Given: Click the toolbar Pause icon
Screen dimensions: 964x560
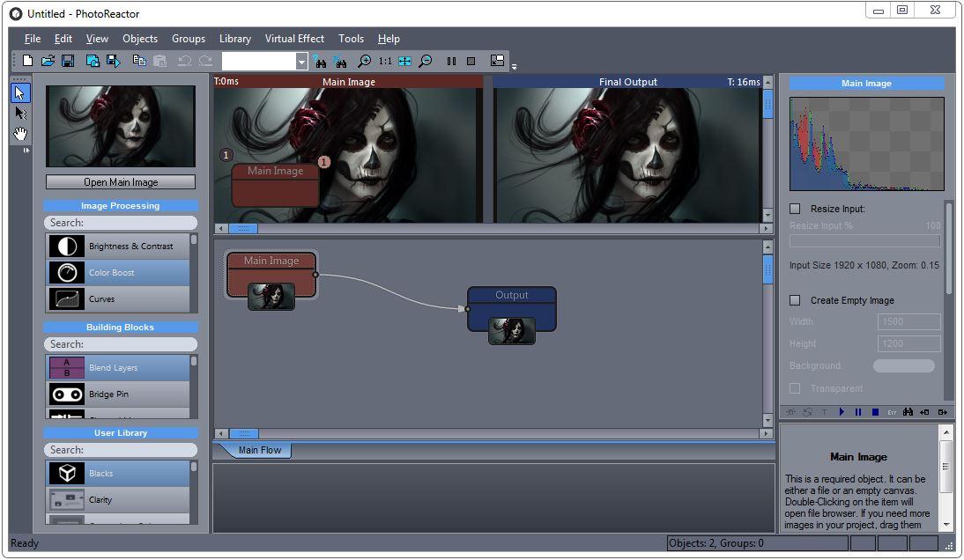Looking at the screenshot, I should (451, 61).
